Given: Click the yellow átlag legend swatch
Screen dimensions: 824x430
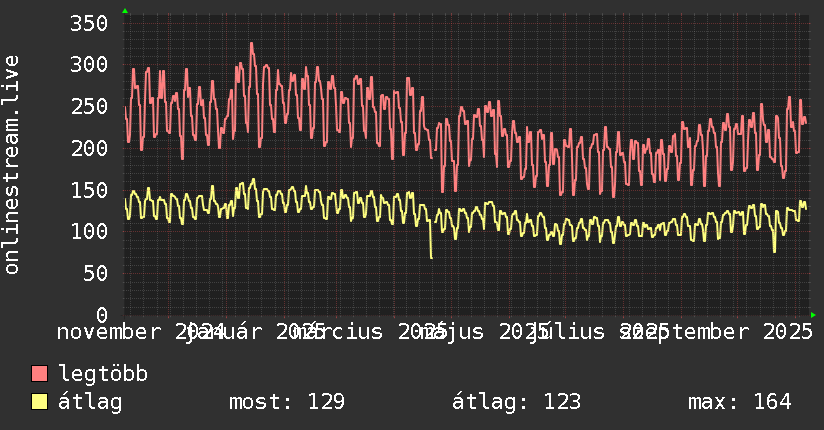Looking at the screenshot, I should coord(39,402).
